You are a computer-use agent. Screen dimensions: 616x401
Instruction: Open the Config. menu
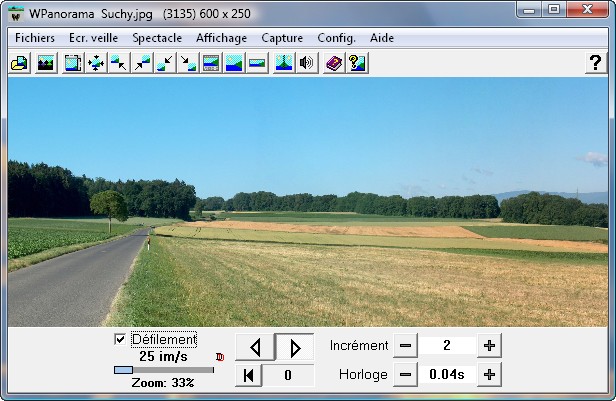click(336, 38)
